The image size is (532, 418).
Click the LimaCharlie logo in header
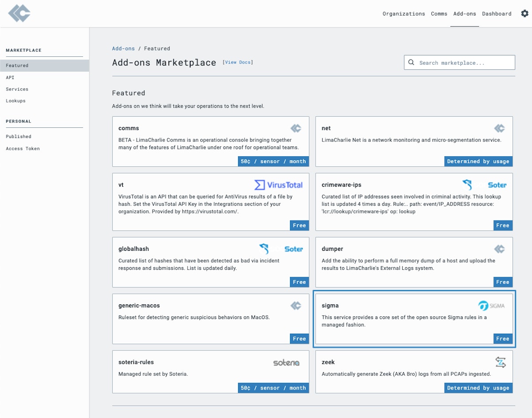tap(20, 14)
